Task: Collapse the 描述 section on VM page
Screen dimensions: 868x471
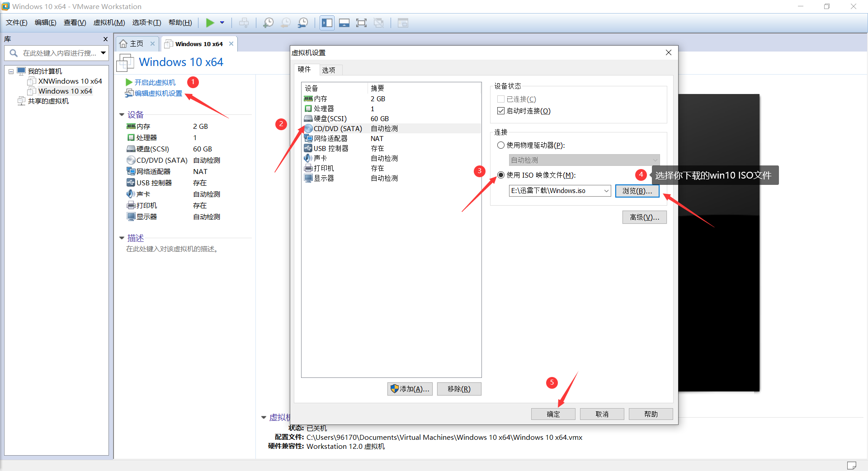Action: click(122, 238)
